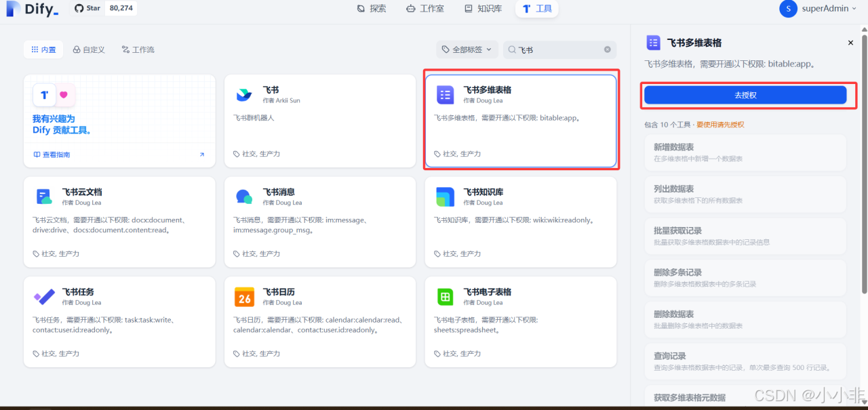Click 作者 Arkii Sun on the 飞书 card
Viewport: 868px width, 410px height.
[x=281, y=100]
